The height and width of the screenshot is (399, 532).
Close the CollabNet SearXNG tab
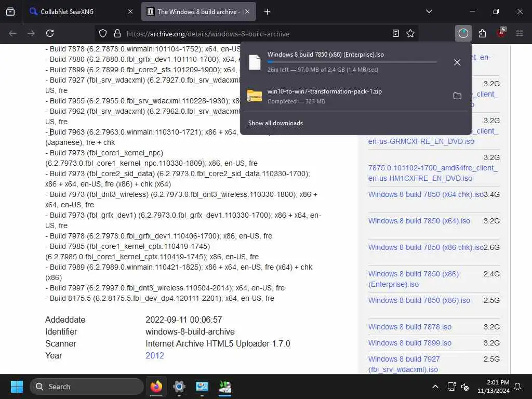click(130, 11)
